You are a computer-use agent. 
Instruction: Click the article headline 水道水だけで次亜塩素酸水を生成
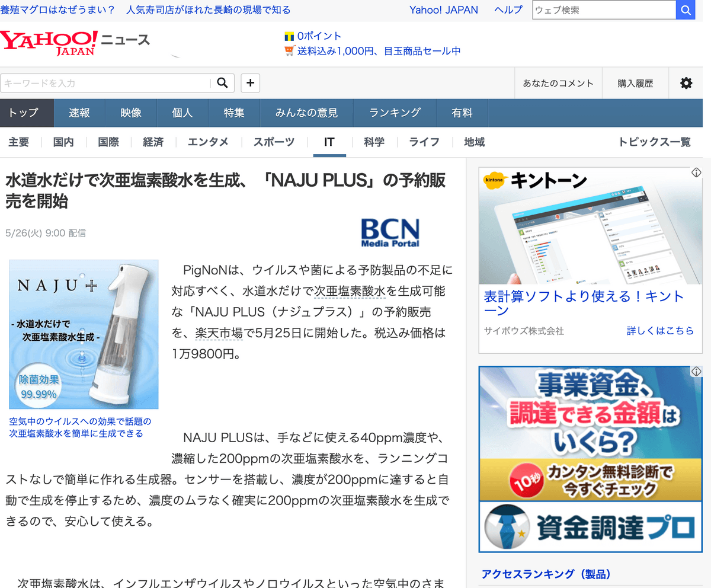point(225,190)
